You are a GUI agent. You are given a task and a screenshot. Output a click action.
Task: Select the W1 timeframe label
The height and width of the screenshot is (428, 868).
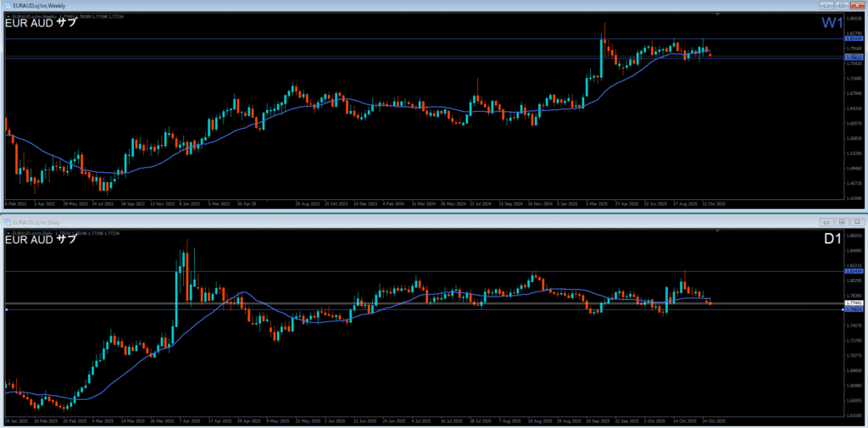pyautogui.click(x=831, y=23)
